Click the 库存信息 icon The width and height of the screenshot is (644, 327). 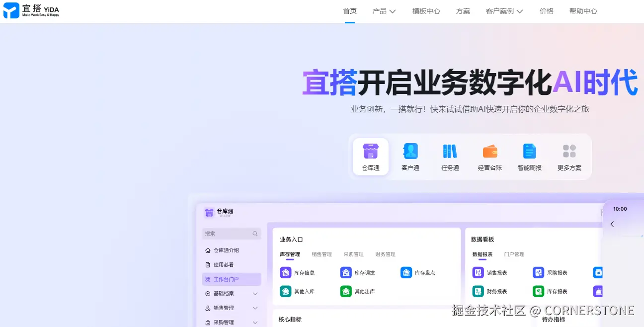[285, 272]
